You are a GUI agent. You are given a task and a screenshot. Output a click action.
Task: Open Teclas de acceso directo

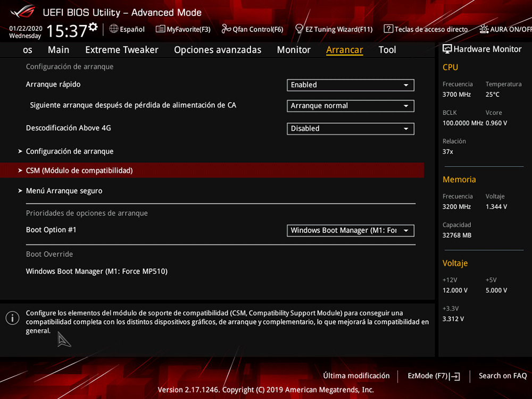426,29
